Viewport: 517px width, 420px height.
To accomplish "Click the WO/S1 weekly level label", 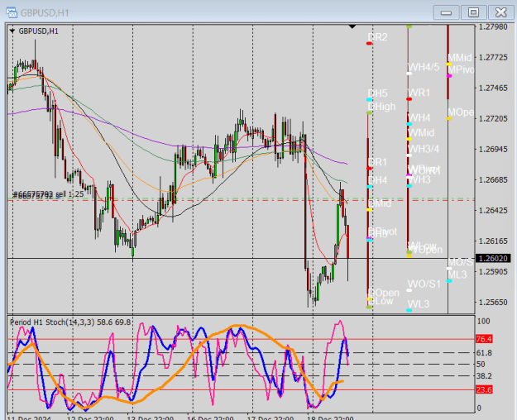I will 424,284.
